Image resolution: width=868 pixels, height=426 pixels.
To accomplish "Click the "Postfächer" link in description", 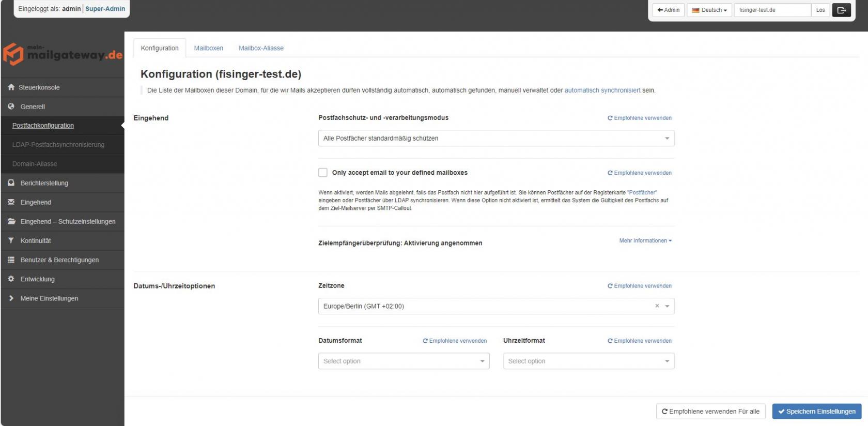I will [x=642, y=192].
